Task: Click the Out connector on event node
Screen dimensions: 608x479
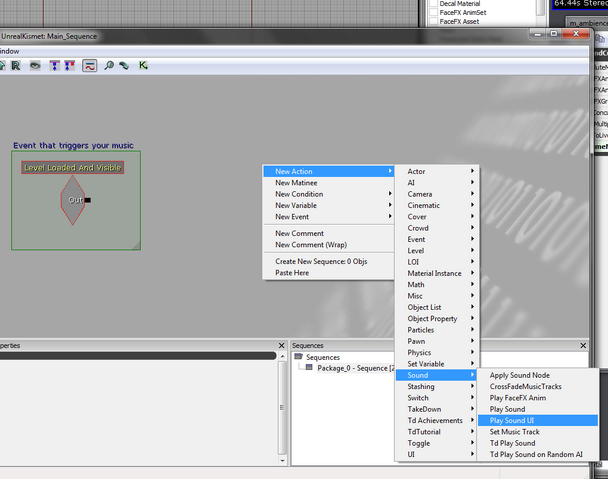Action: point(88,200)
